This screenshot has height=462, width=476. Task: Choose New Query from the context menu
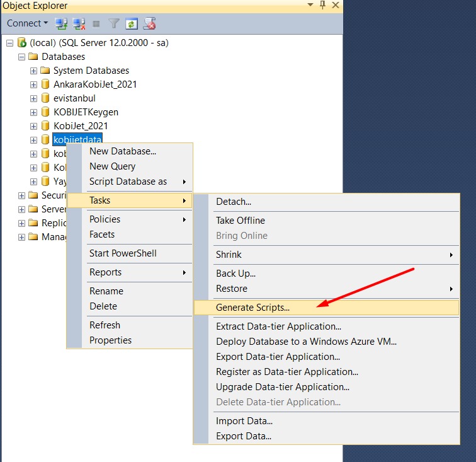(x=130, y=166)
